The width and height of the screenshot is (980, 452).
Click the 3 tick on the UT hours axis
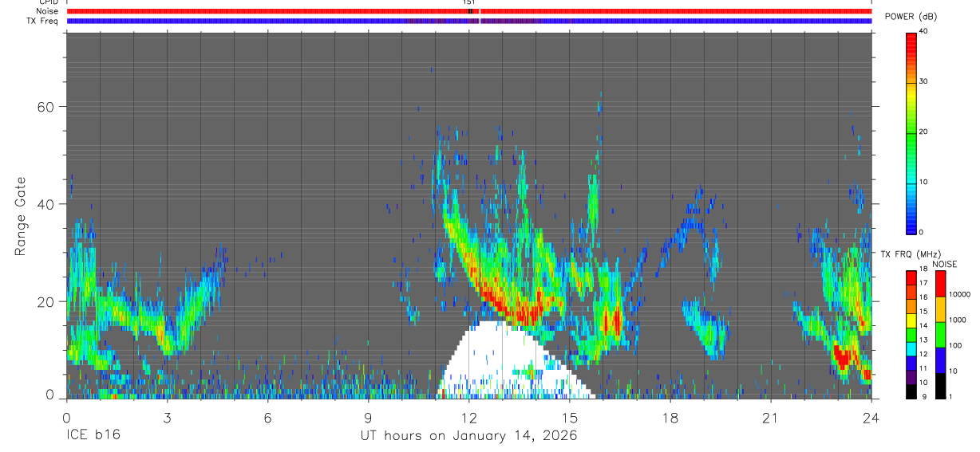pyautogui.click(x=167, y=417)
